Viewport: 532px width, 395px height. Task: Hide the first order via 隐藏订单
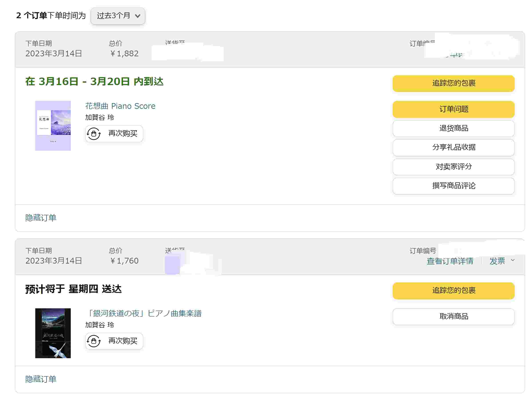[41, 218]
